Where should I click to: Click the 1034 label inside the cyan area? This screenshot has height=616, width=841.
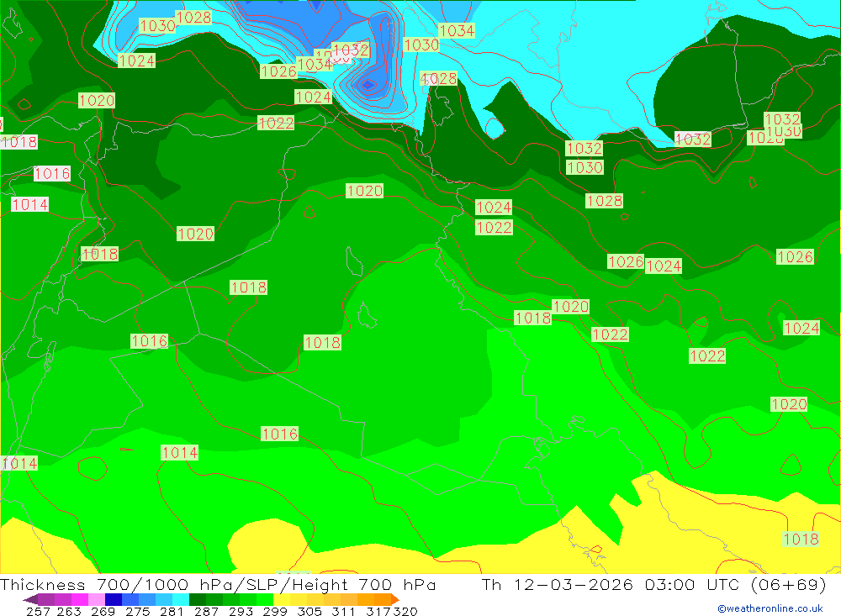point(457,30)
